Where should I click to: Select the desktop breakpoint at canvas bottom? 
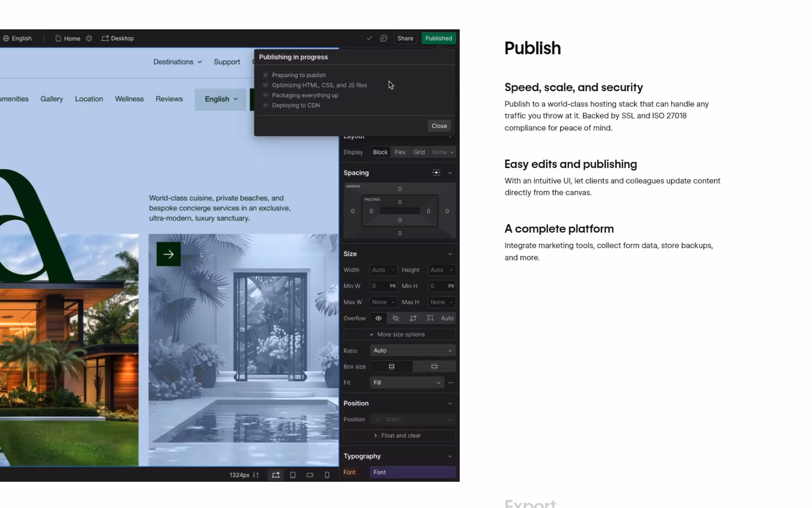[275, 475]
